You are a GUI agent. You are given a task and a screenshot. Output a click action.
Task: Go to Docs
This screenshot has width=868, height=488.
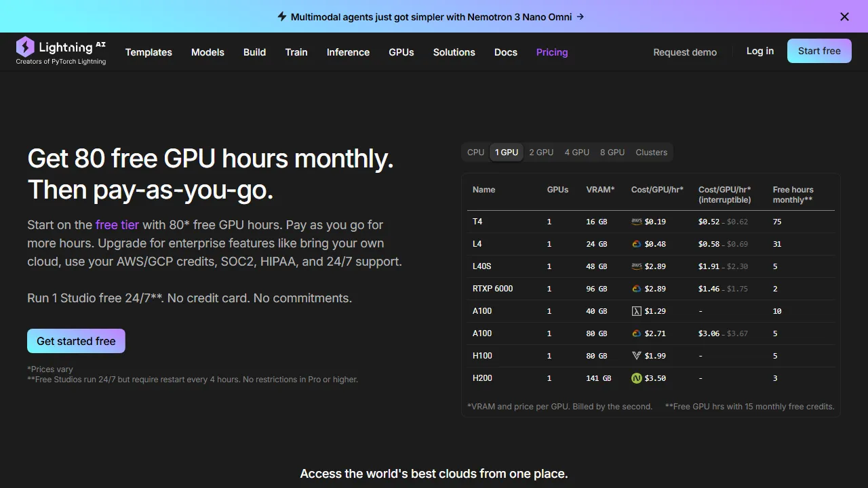point(506,52)
